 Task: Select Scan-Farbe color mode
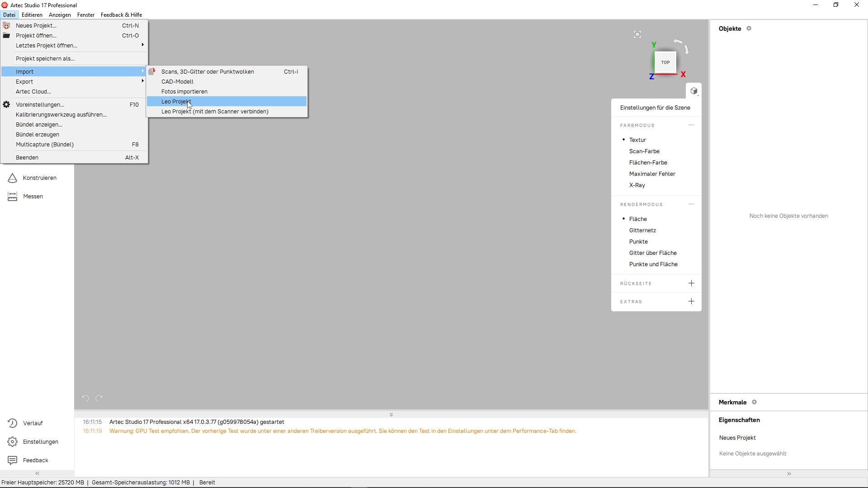(644, 151)
